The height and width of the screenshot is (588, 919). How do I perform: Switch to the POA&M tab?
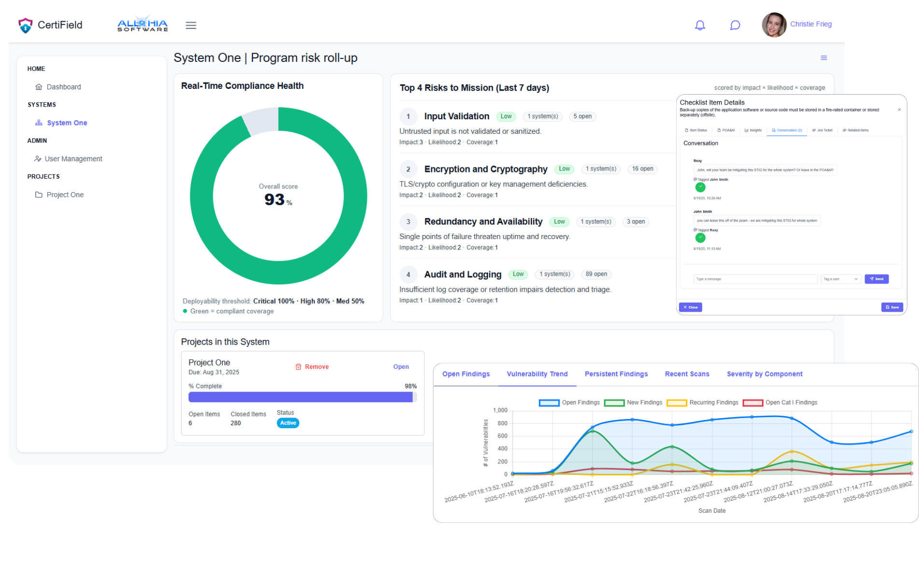click(726, 130)
